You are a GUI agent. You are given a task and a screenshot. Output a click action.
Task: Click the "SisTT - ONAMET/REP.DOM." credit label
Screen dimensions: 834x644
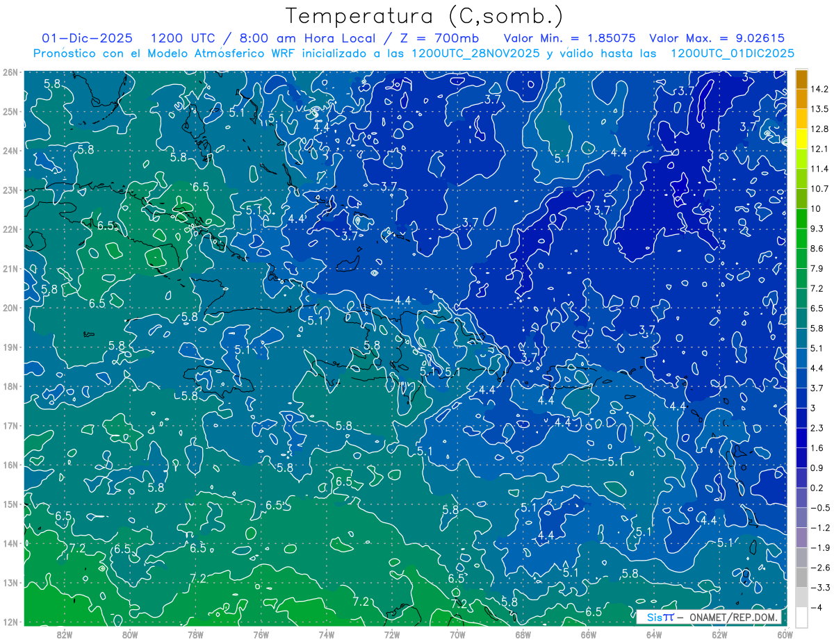709,617
